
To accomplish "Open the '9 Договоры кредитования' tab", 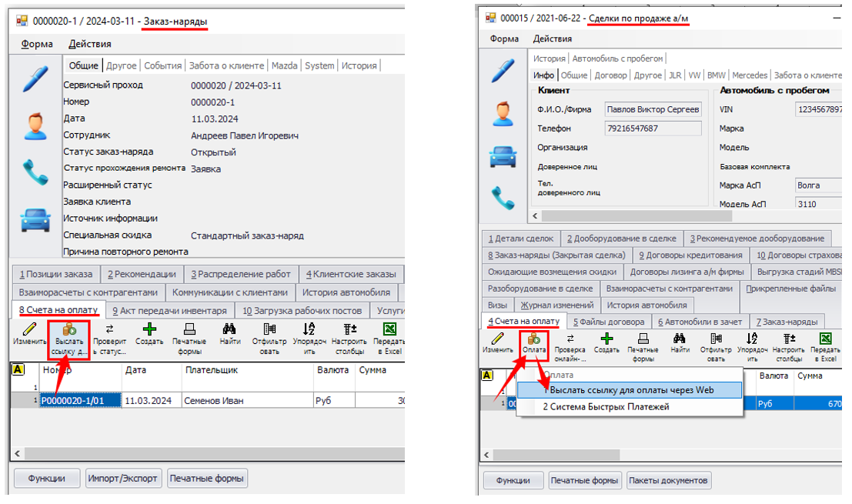I will click(x=690, y=255).
